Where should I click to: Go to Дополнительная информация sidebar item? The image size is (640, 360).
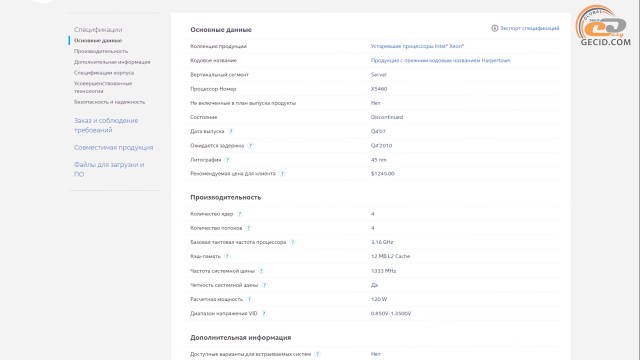(112, 62)
